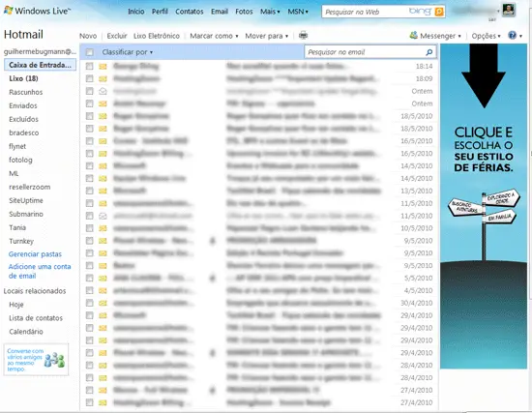Open the Opções dropdown
This screenshot has width=532, height=413.
tap(486, 36)
